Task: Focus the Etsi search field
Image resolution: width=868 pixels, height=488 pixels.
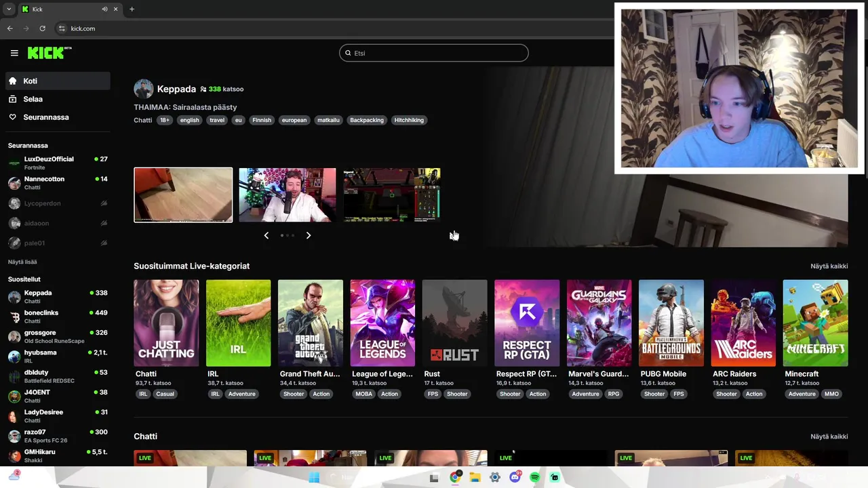Action: coord(434,53)
